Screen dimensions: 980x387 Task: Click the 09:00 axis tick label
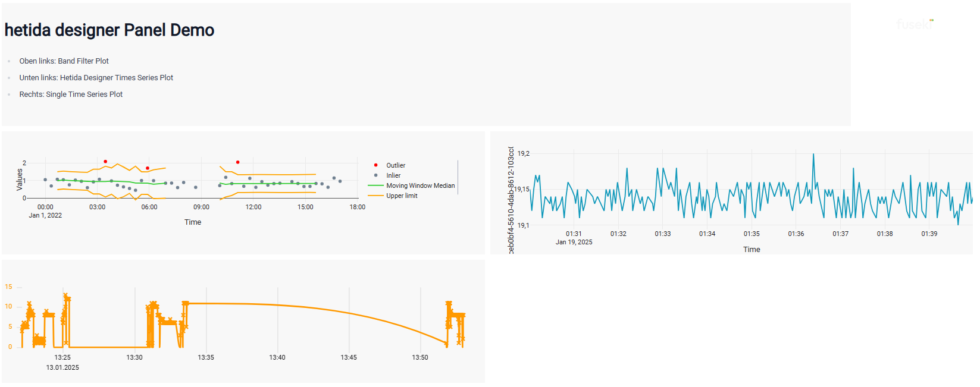[x=202, y=207]
